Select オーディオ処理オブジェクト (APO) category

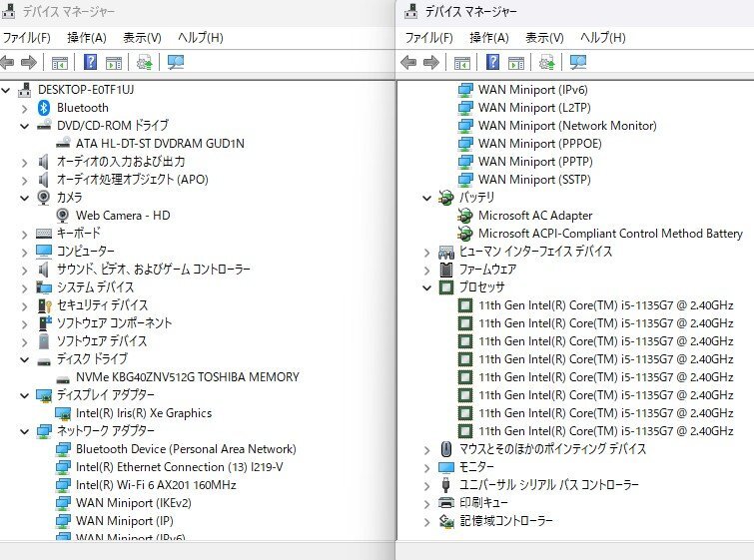tap(132, 180)
